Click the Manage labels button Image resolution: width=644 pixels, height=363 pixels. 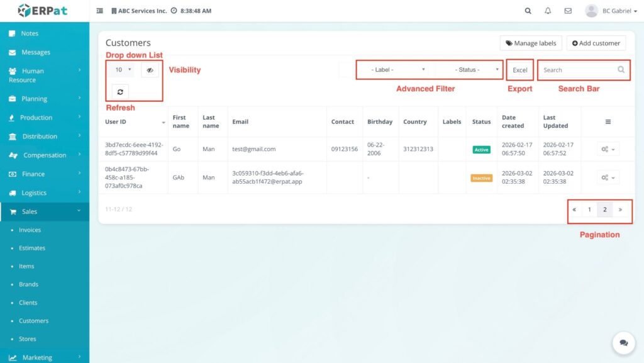coord(531,43)
